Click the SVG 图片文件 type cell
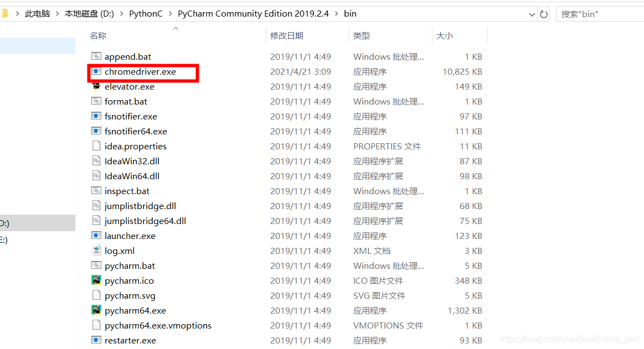 [x=379, y=296]
